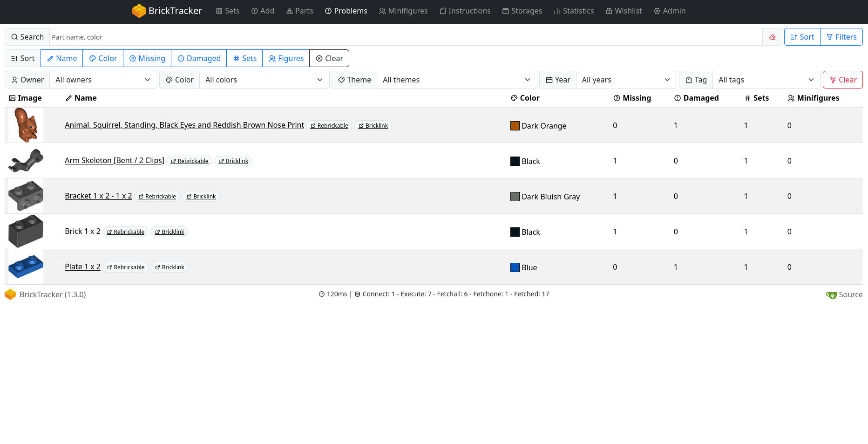Screen dimensions: 868x444
Task: Sort parts by Missing count
Action: pyautogui.click(x=147, y=58)
